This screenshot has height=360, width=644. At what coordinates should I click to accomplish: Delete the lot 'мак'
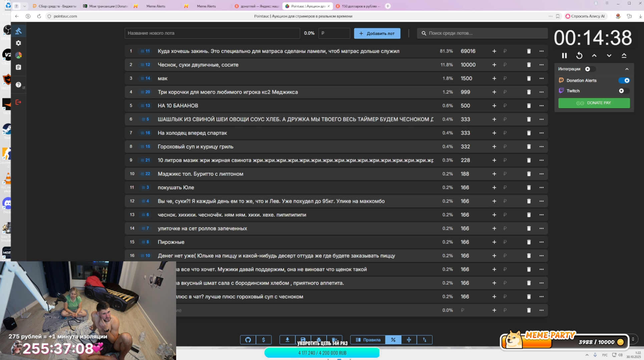529,78
